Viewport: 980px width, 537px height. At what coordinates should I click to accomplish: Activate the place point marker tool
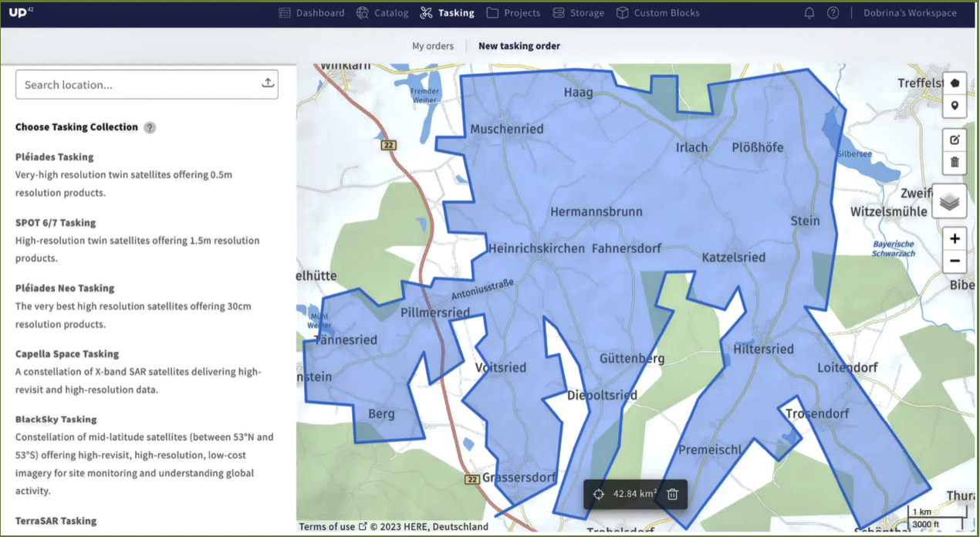(x=955, y=106)
